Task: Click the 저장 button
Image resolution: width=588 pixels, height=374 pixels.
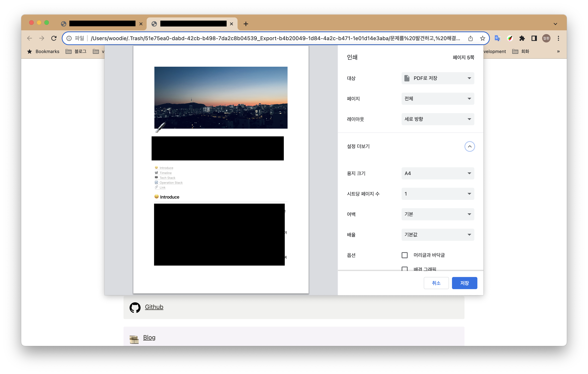Action: pos(464,283)
